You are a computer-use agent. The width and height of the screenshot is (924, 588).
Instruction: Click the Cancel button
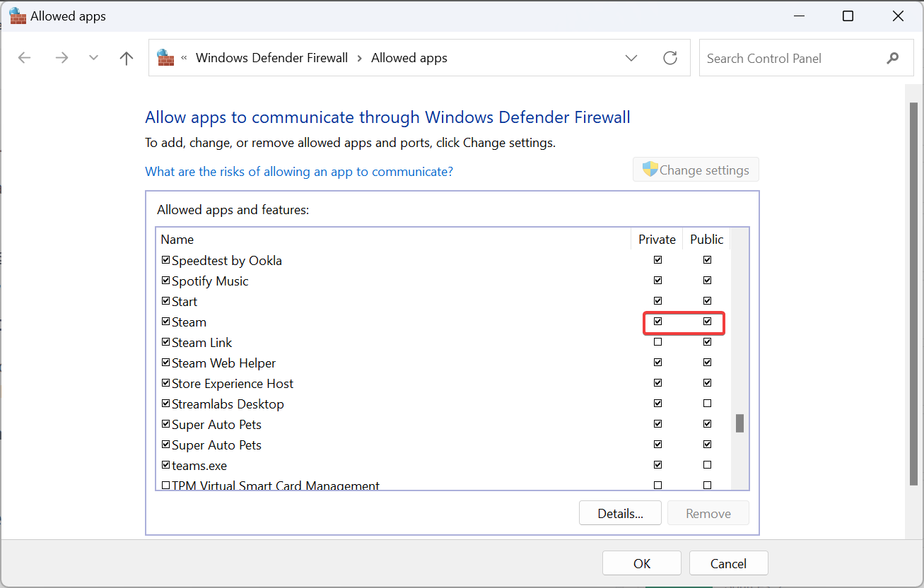click(x=728, y=563)
